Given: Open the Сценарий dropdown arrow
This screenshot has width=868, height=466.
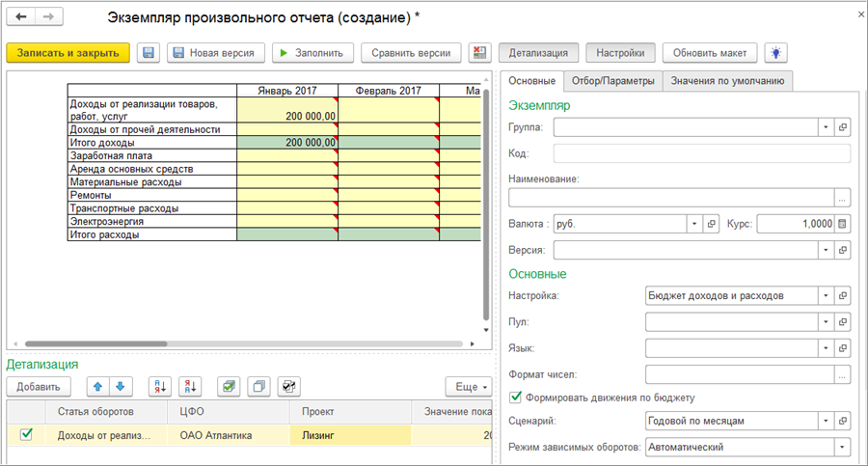Looking at the screenshot, I should point(826,421).
